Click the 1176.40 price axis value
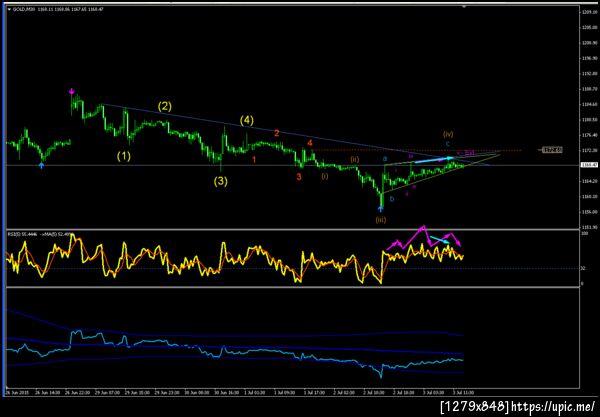Image resolution: width=600 pixels, height=417 pixels. pos(590,135)
